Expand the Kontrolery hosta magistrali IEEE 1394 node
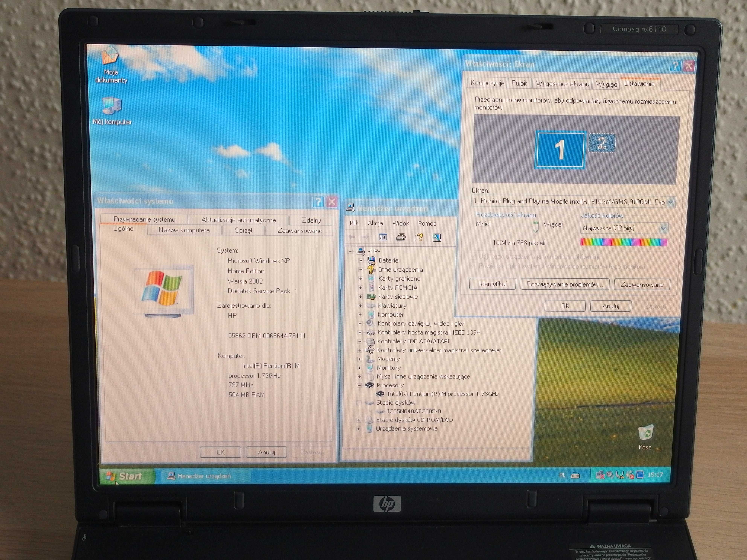Viewport: 747px width, 560px height. 360,332
